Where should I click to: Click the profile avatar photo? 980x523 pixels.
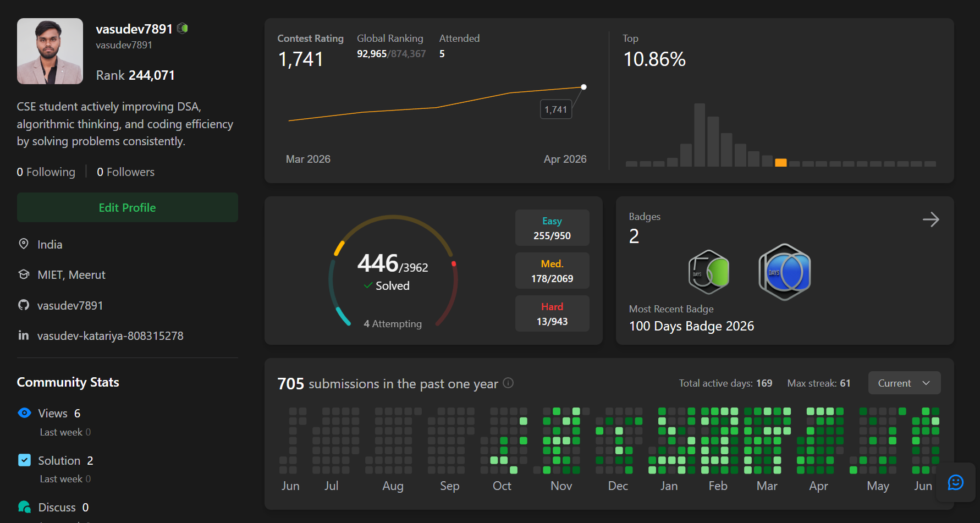[x=50, y=51]
